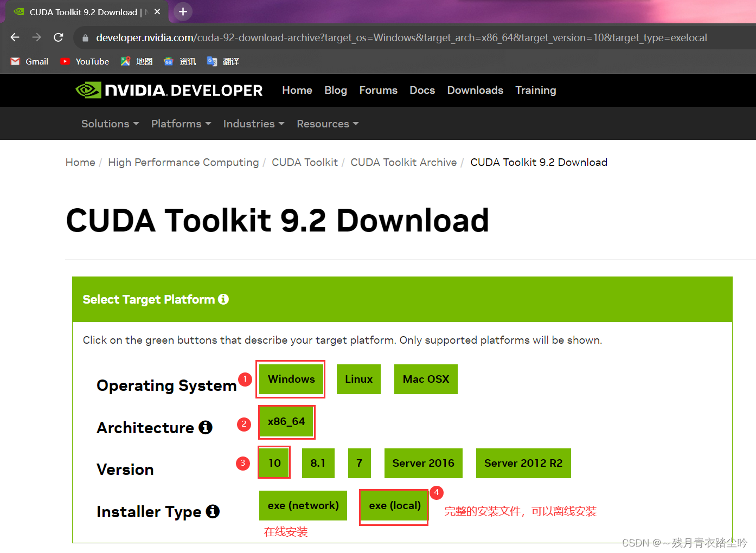756x553 pixels.
Task: Open the 地图 maps bookmark
Action: click(137, 61)
